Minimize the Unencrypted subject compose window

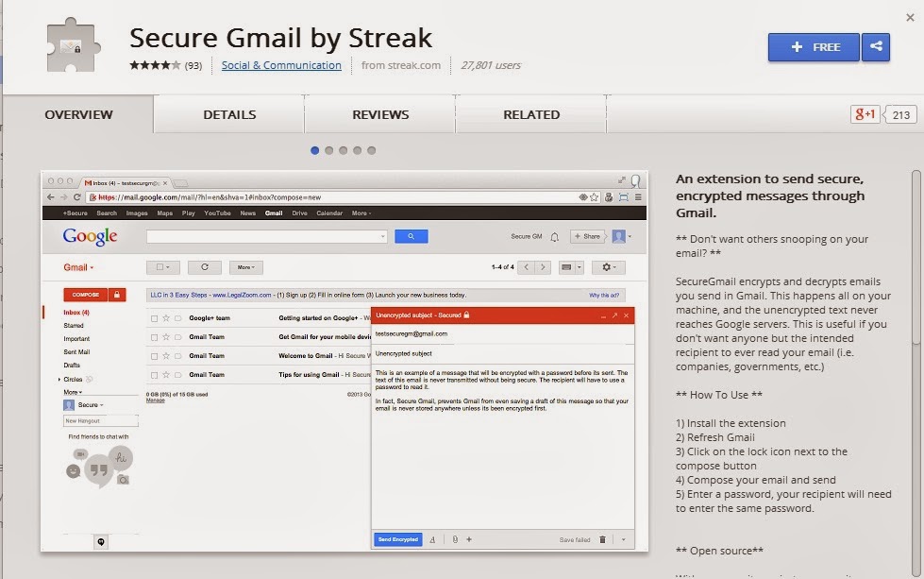click(603, 315)
